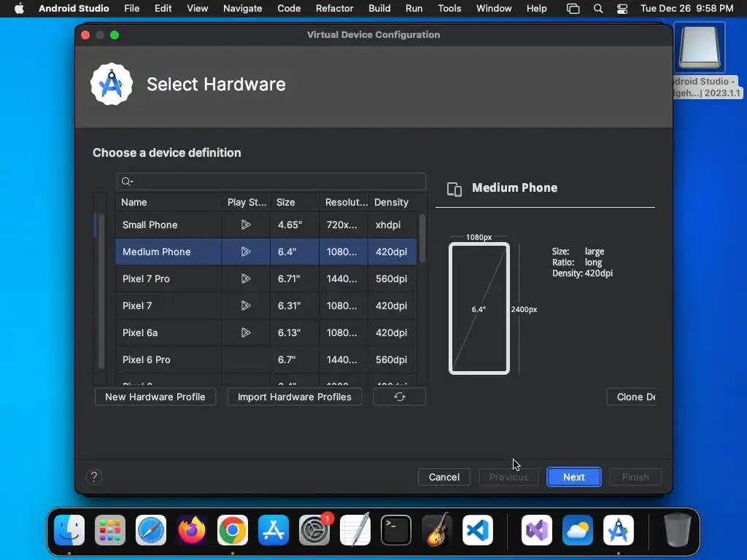Click Import Hardware Profiles button
The image size is (747, 560).
(295, 397)
